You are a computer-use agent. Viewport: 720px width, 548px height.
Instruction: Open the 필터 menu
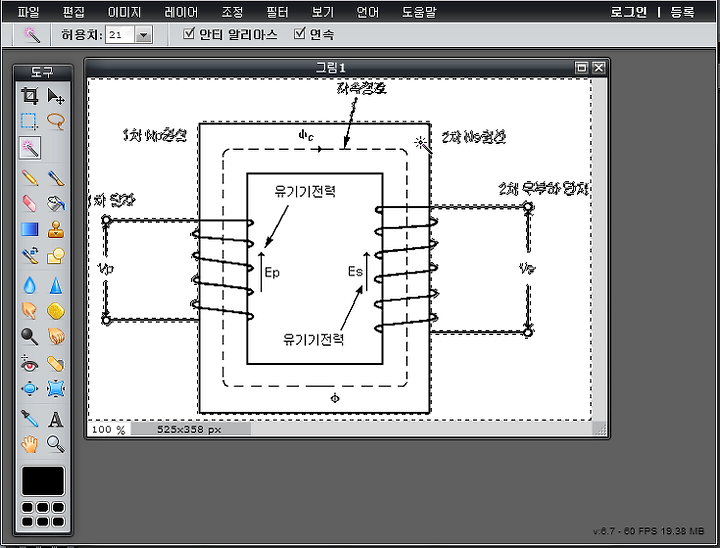[277, 12]
